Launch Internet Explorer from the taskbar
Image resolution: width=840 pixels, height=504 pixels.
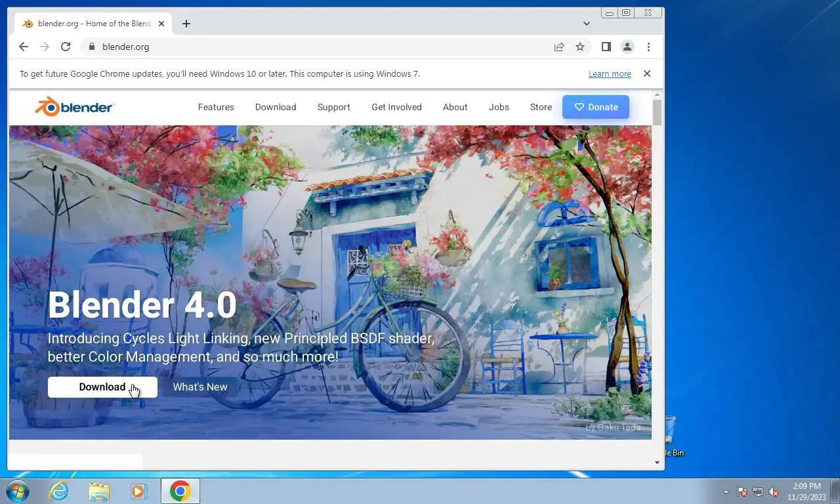(x=59, y=491)
